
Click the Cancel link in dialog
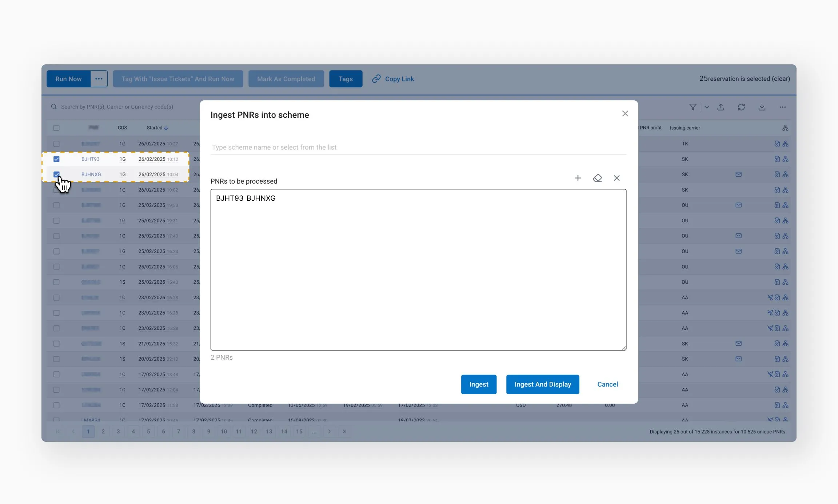click(x=607, y=384)
